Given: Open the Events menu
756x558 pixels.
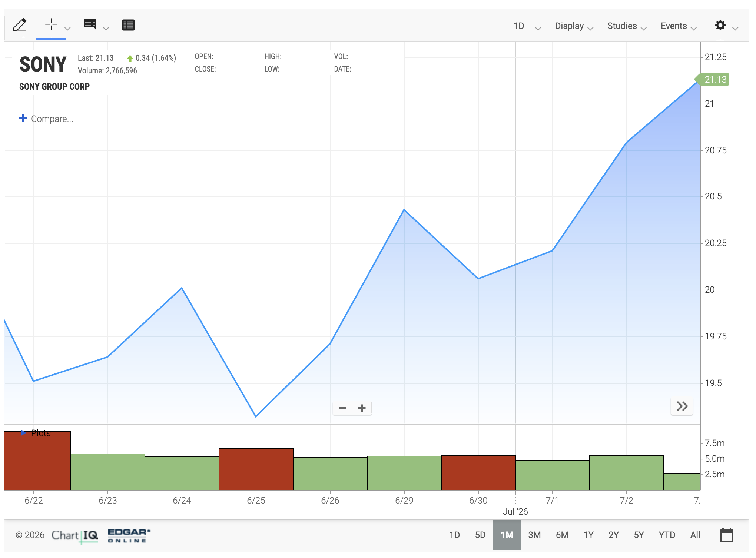Looking at the screenshot, I should point(679,26).
